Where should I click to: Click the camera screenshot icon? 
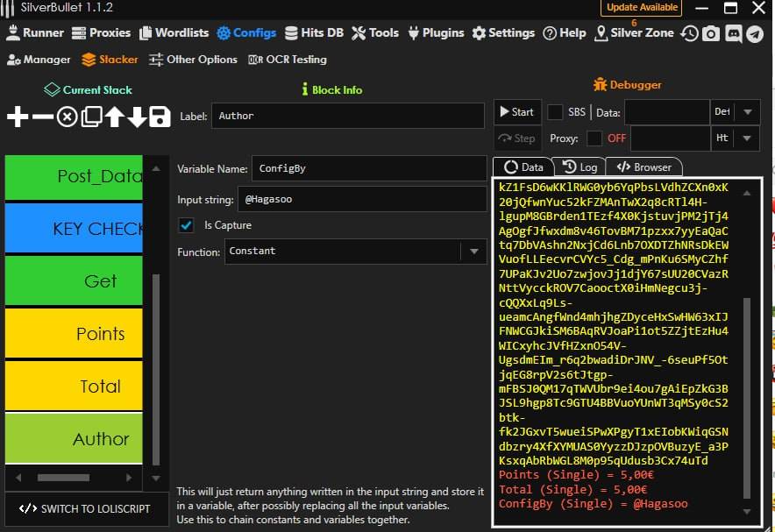coord(711,33)
